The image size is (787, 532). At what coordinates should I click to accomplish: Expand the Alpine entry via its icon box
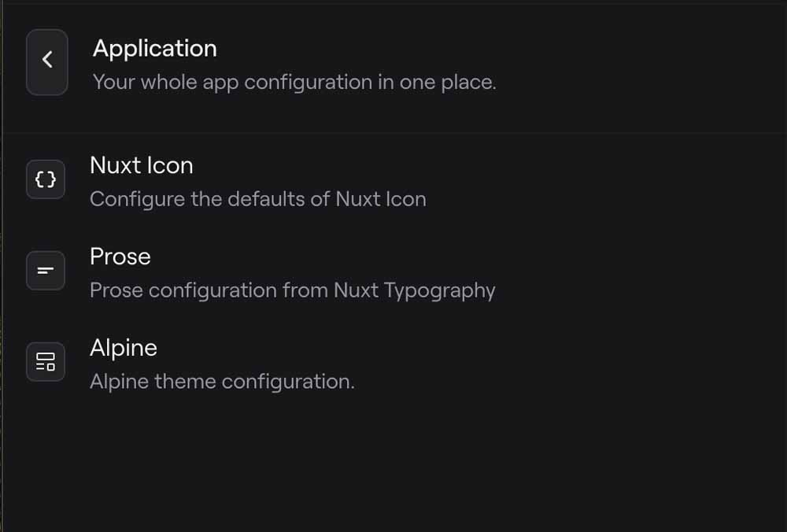point(46,363)
